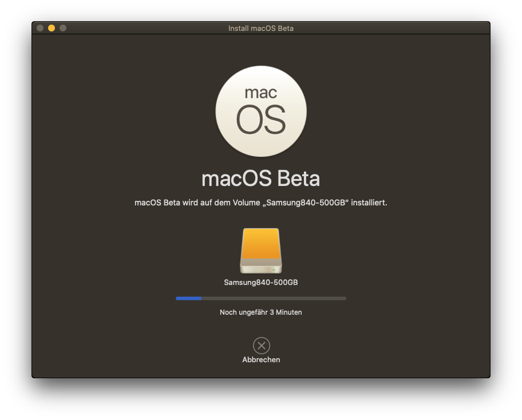Click the macOS round logo
Viewport: 522px width, 420px height.
point(261,111)
